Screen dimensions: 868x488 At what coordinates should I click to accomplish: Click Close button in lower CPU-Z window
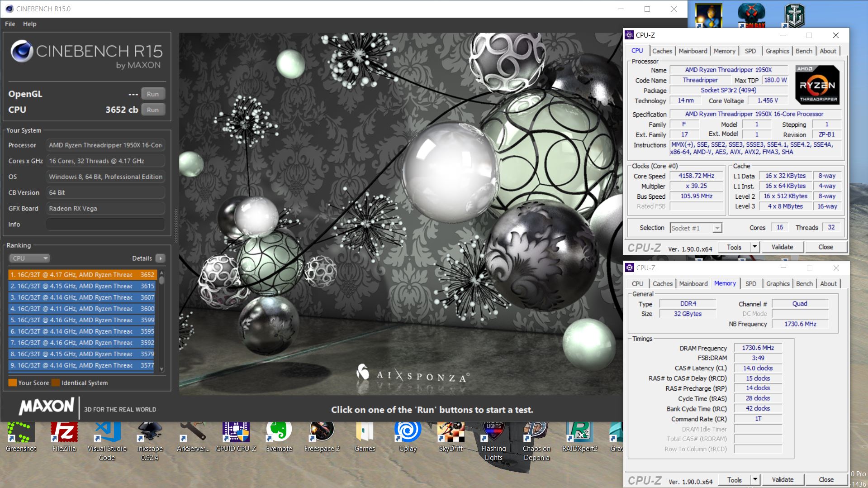pyautogui.click(x=826, y=479)
